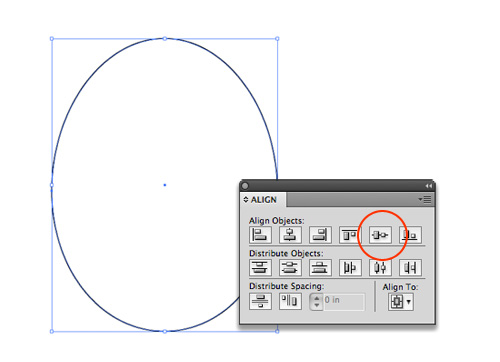Click circled Vertical Align Center icon
Screen dimensions: 500x362
tap(380, 235)
